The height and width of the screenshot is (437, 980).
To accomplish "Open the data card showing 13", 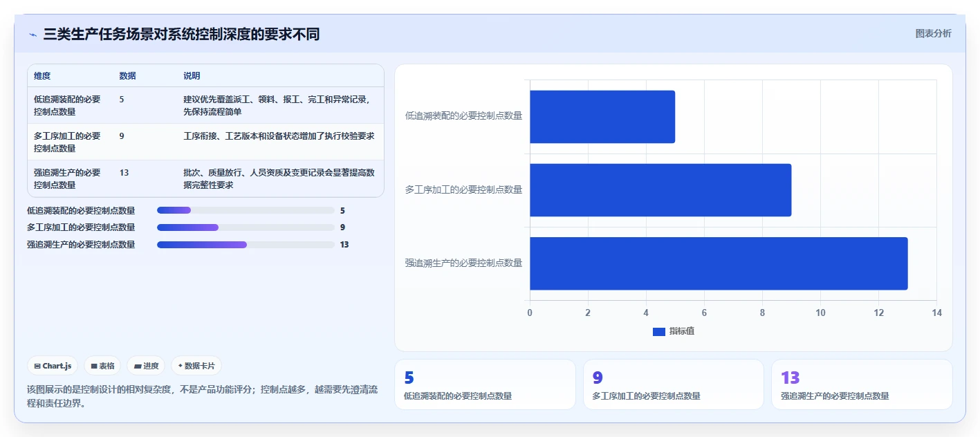I will (862, 384).
